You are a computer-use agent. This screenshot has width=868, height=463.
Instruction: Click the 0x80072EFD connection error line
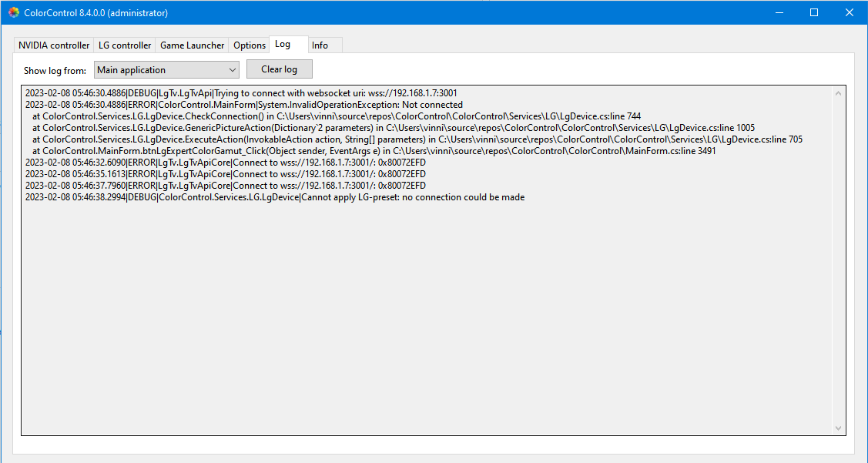[x=225, y=162]
